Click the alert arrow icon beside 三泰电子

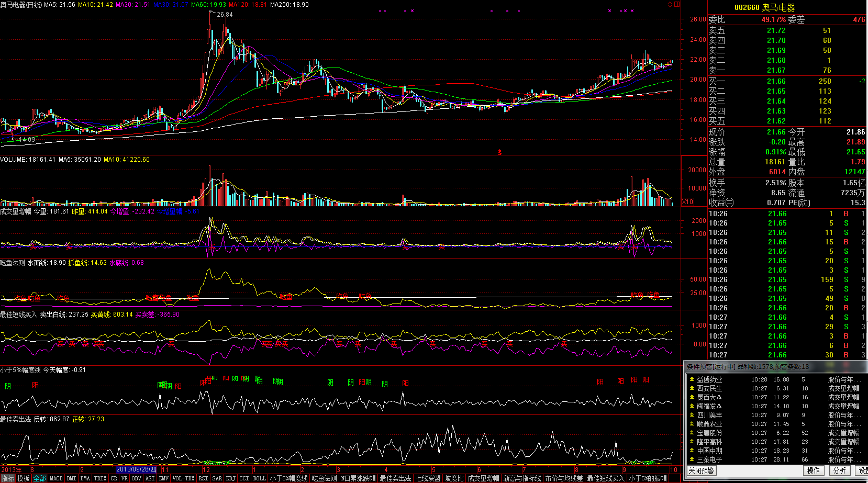(692, 459)
